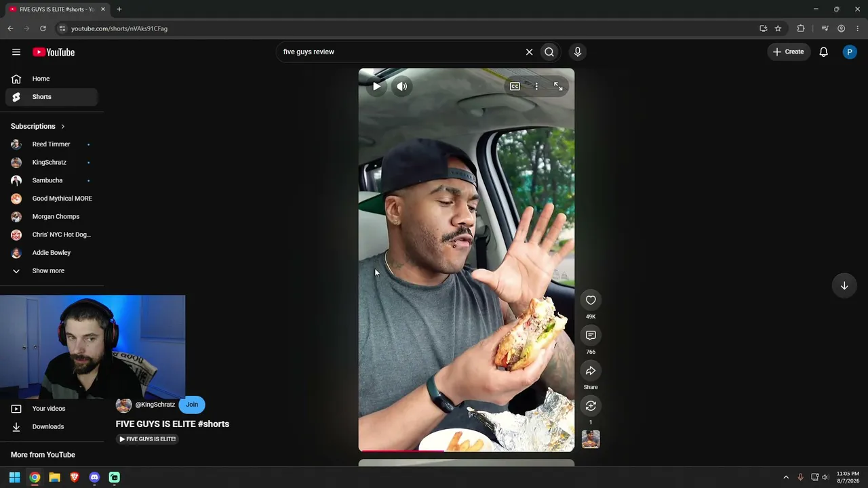Open Good Mythical MORE channel
This screenshot has height=488, width=868.
pyautogui.click(x=52, y=199)
